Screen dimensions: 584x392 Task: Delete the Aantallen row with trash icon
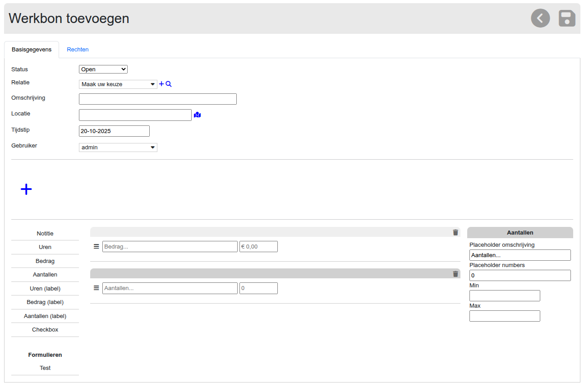click(x=455, y=274)
